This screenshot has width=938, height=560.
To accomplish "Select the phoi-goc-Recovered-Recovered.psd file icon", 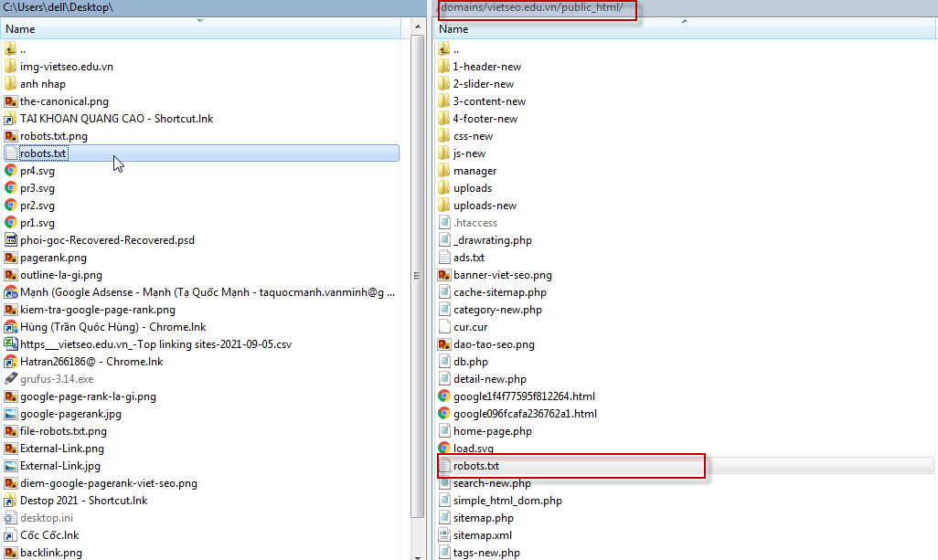I will 11,240.
